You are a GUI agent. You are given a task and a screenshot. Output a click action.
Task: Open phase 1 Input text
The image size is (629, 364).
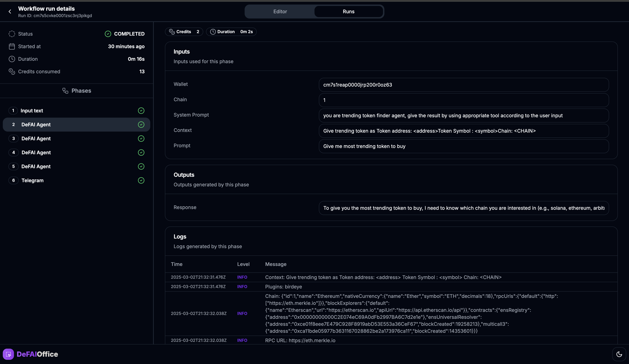[x=32, y=111]
